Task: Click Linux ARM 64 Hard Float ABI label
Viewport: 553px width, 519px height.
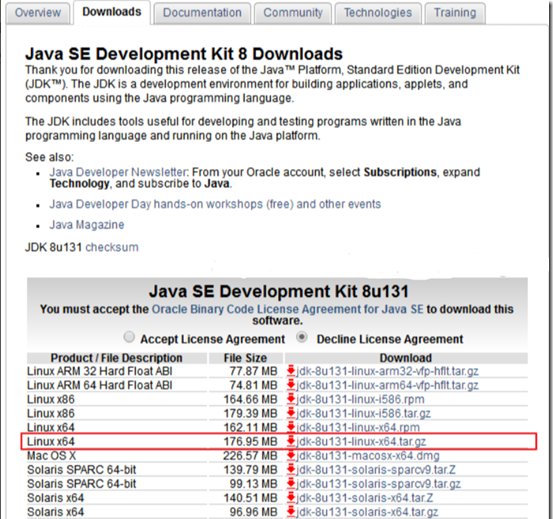Action: 100,385
